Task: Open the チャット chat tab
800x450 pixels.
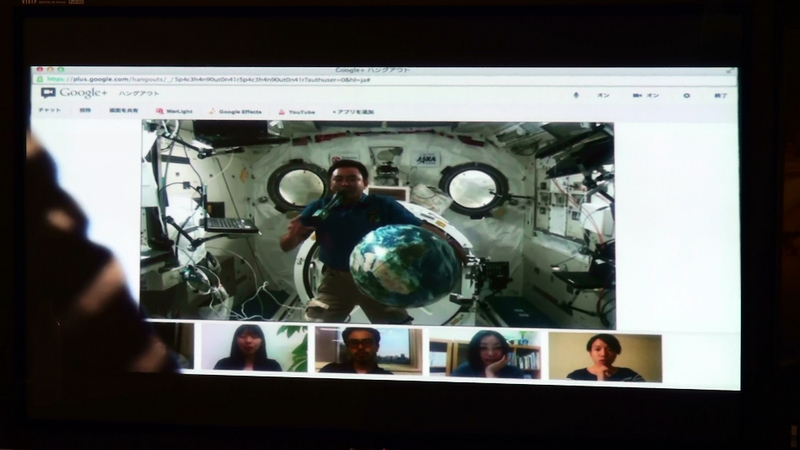Action: (x=49, y=110)
